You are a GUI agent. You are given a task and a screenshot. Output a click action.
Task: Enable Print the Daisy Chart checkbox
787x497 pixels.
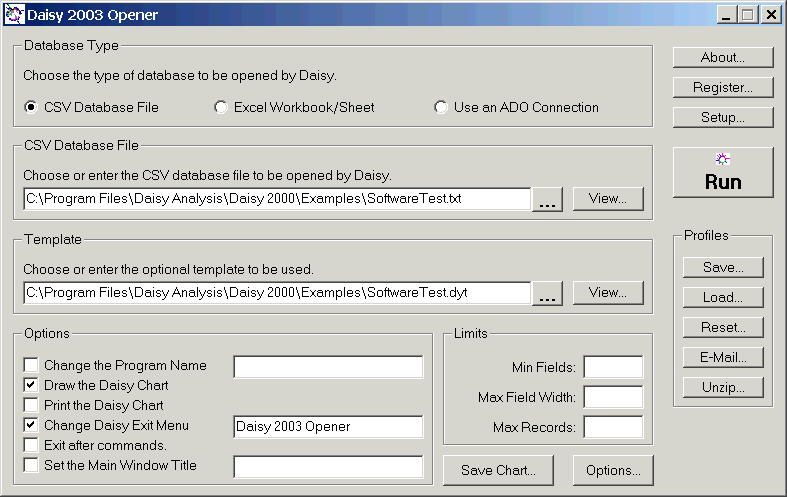pyautogui.click(x=32, y=406)
